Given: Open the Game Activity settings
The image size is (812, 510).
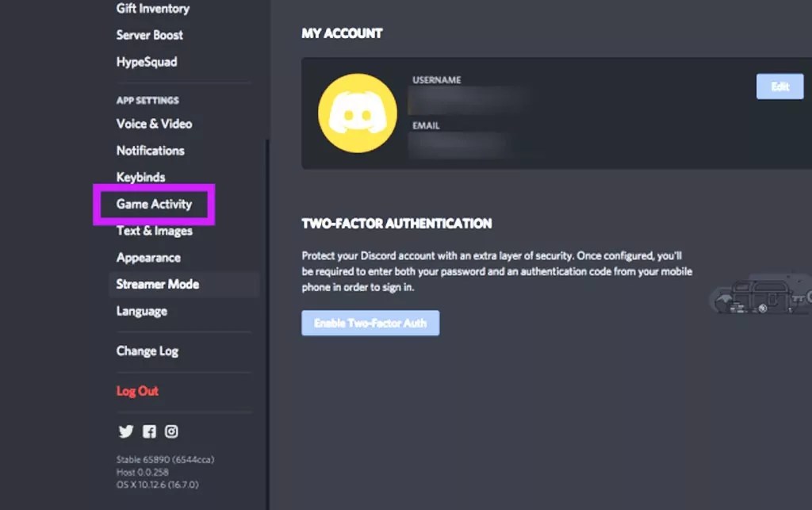Looking at the screenshot, I should (x=154, y=204).
